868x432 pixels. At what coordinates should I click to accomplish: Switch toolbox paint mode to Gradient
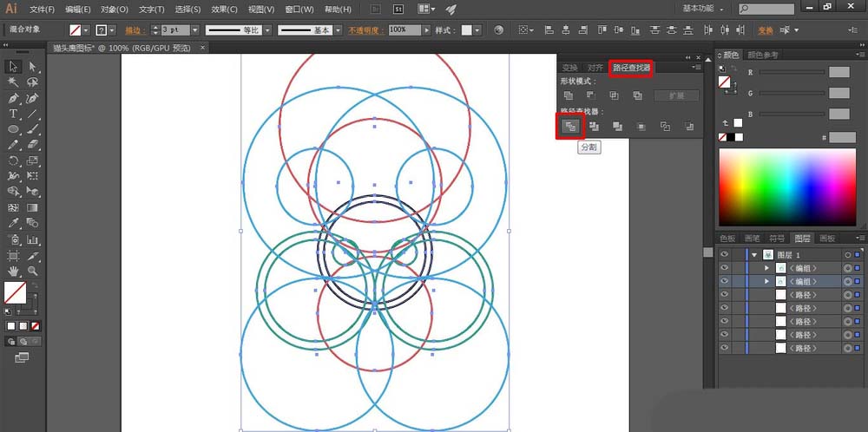point(23,326)
